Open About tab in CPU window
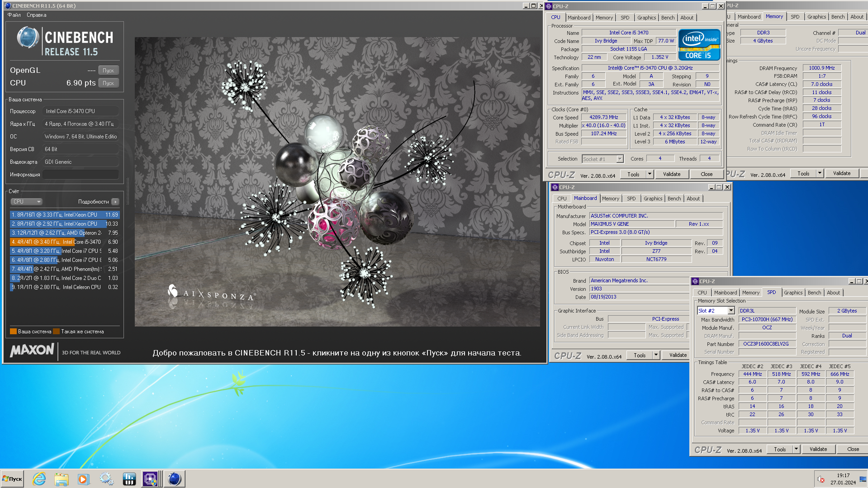 click(687, 18)
